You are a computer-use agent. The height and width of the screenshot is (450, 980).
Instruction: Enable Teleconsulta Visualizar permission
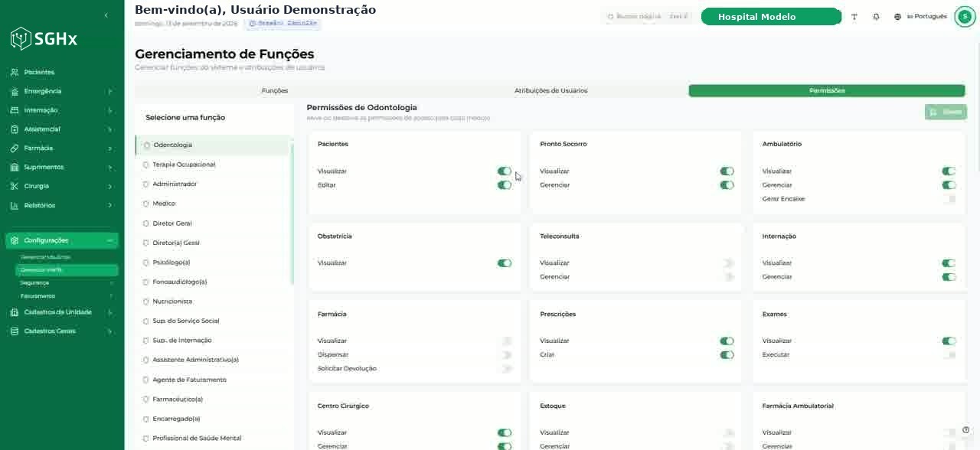tap(727, 263)
